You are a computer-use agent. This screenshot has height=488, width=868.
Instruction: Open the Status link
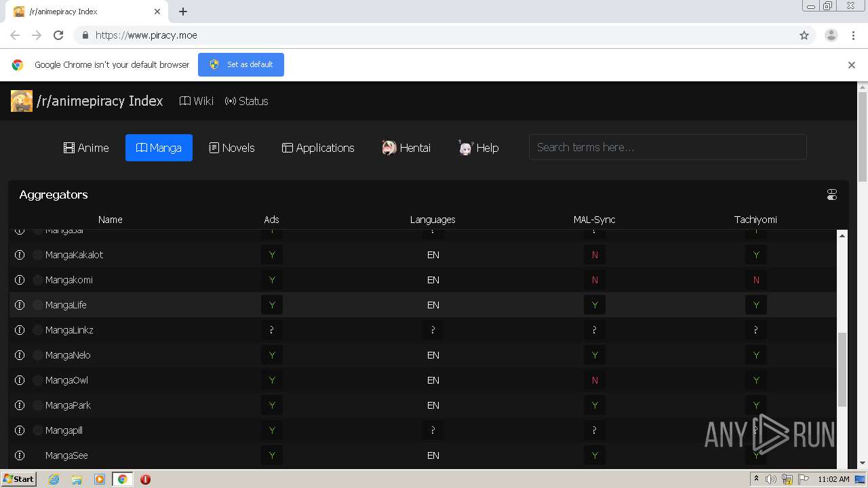pos(247,101)
